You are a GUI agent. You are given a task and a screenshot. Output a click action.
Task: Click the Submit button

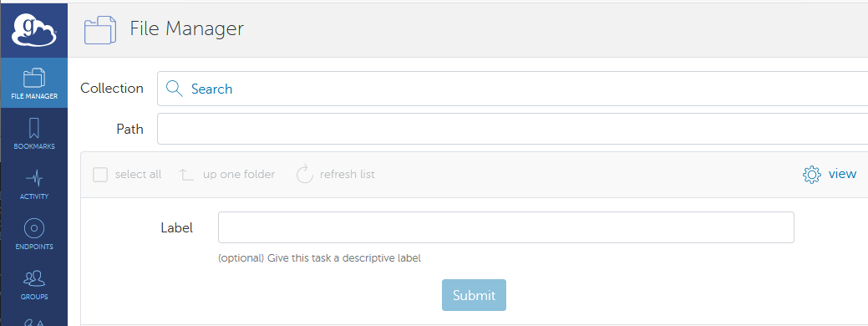pos(474,295)
